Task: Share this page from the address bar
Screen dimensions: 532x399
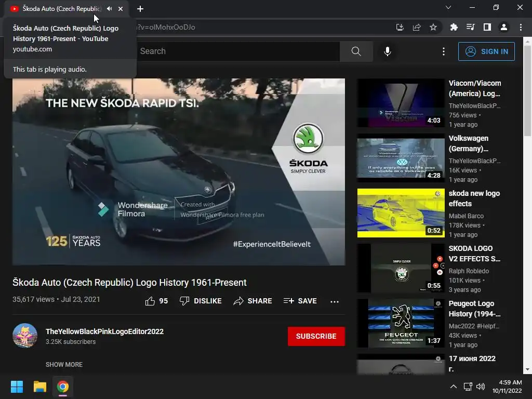Action: (x=417, y=27)
